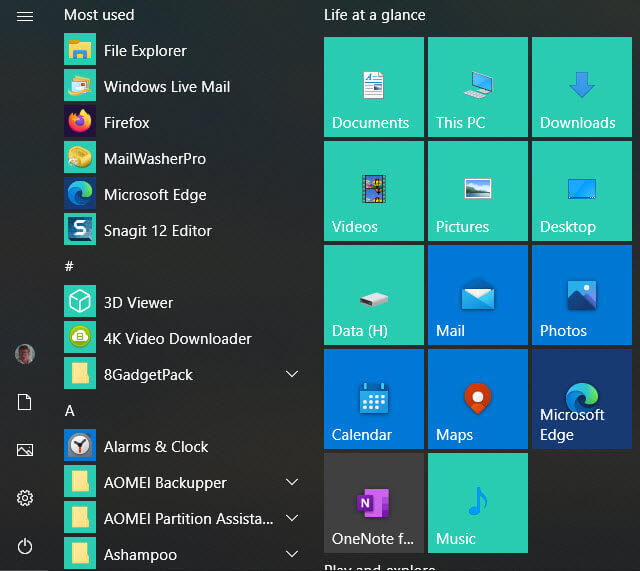Image resolution: width=640 pixels, height=571 pixels.
Task: Open the hamburger menu at top left
Action: 25,16
